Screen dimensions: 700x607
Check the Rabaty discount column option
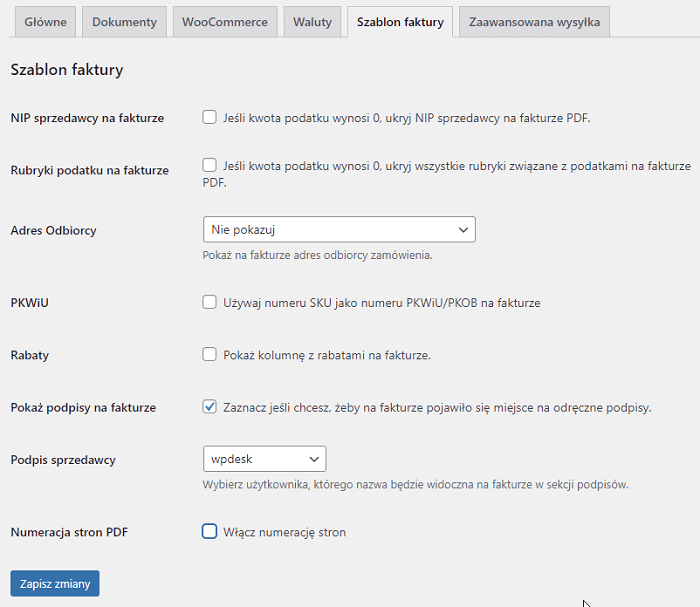tap(209, 354)
